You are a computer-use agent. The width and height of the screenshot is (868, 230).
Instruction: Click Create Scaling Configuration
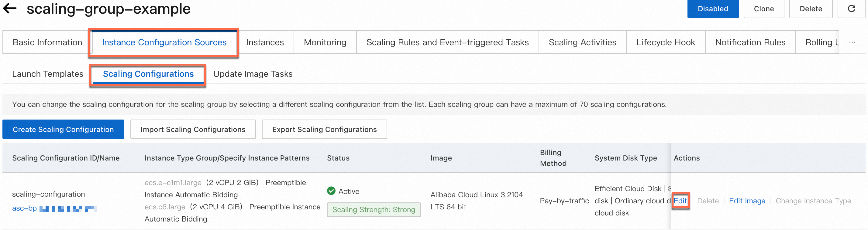63,130
